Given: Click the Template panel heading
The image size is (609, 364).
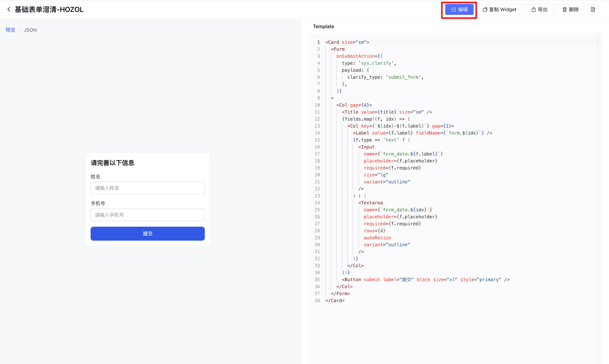Looking at the screenshot, I should (x=323, y=27).
